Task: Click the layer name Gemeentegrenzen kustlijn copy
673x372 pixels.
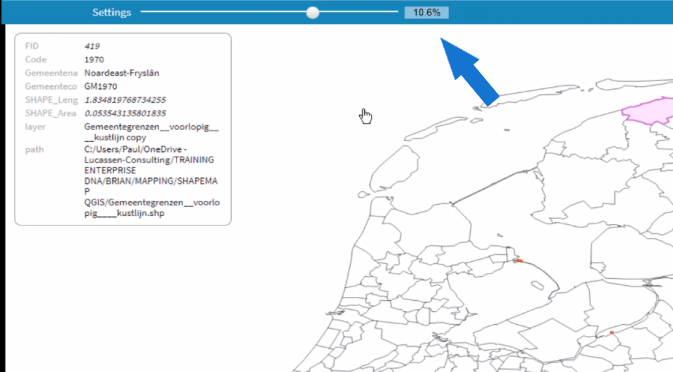Action: [x=151, y=132]
